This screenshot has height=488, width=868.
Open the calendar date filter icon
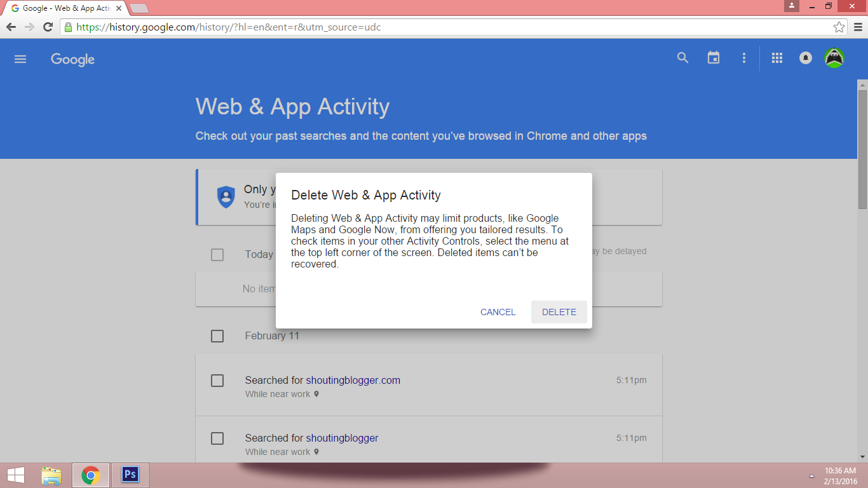click(x=714, y=58)
